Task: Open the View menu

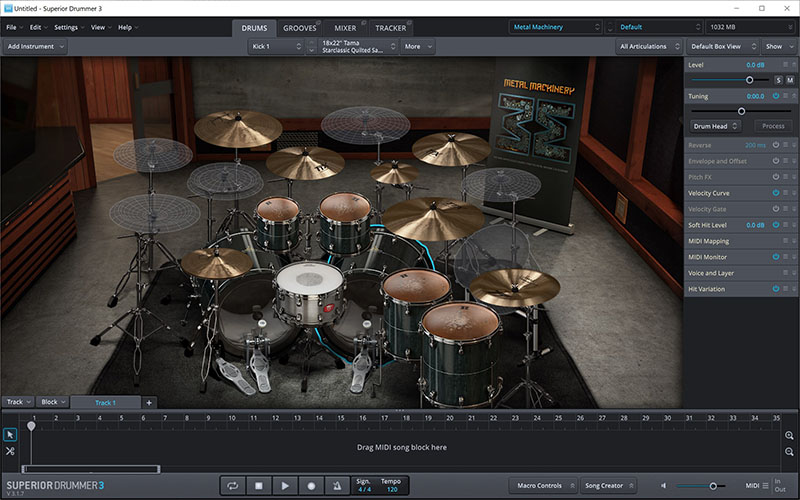Action: pyautogui.click(x=101, y=28)
